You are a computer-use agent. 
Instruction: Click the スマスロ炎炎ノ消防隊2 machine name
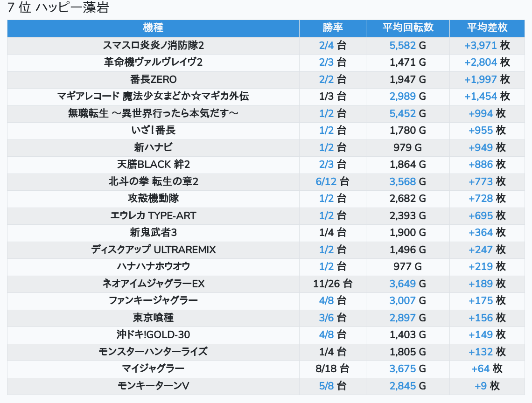[153, 45]
